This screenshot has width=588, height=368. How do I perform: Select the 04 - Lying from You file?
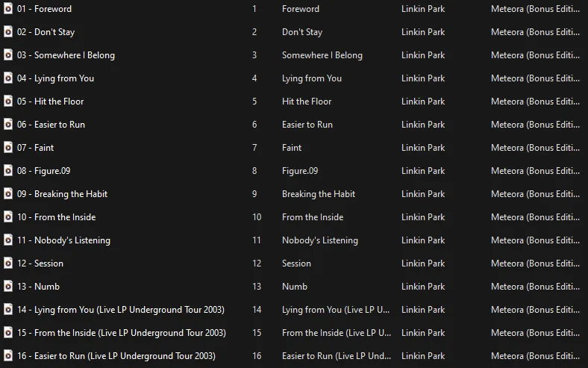55,78
